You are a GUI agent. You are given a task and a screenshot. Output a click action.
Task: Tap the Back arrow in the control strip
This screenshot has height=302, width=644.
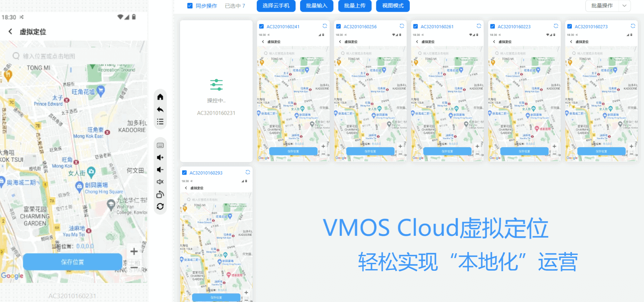click(160, 110)
